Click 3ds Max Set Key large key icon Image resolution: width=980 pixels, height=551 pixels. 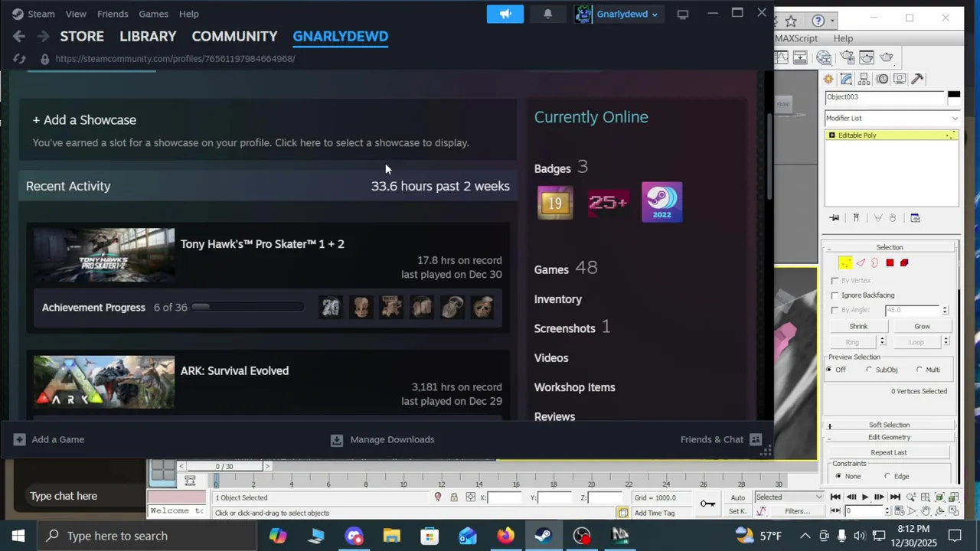[x=707, y=503]
